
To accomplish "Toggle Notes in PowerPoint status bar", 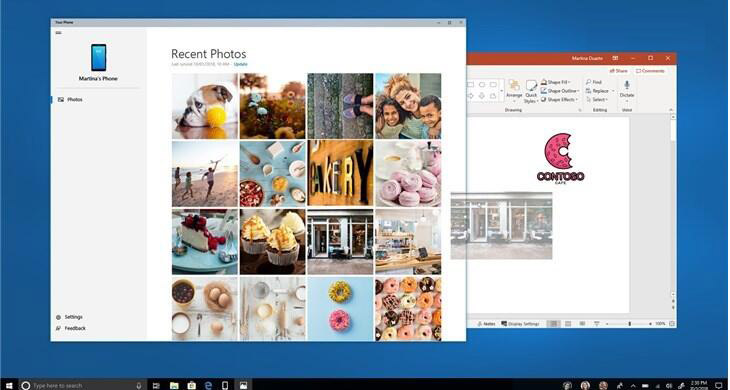I will pos(486,323).
